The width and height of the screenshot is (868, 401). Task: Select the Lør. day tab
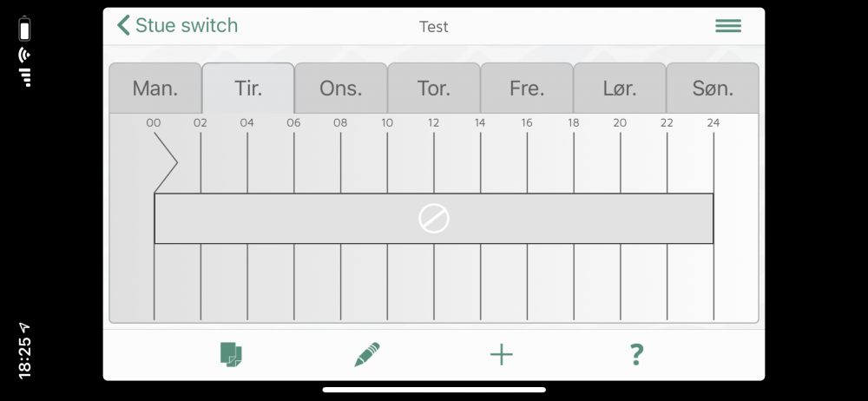(620, 89)
